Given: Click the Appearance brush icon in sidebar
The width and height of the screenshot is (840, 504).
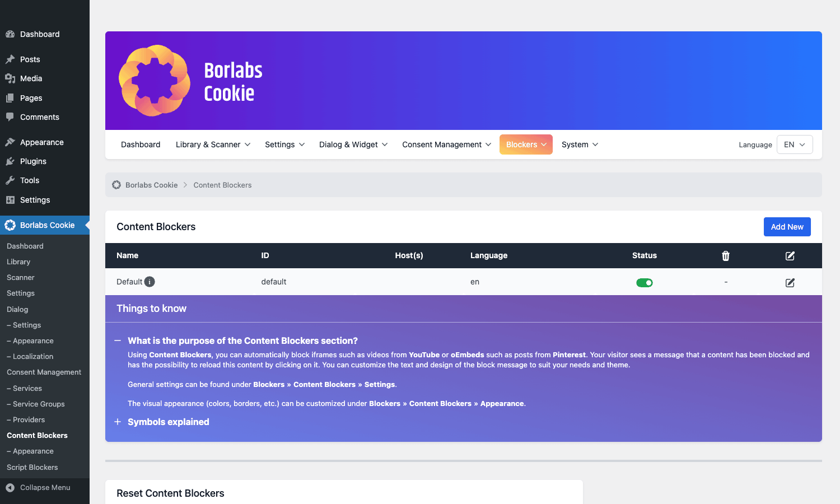Looking at the screenshot, I should 10,142.
